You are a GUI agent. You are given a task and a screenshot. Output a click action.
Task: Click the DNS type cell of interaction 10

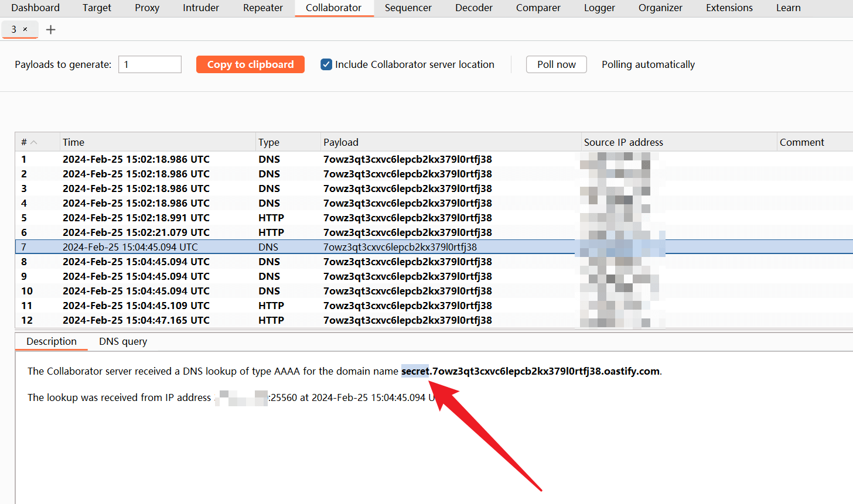click(269, 291)
